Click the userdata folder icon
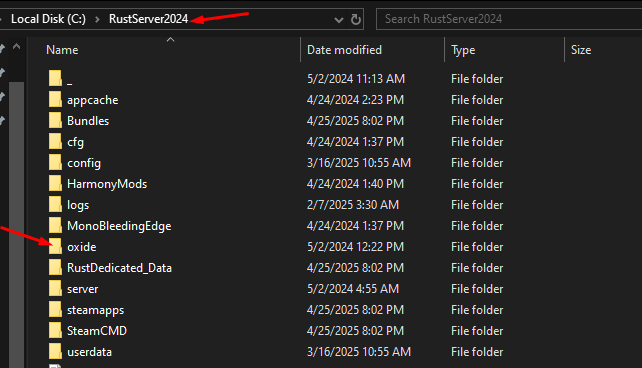This screenshot has width=642, height=368. [55, 352]
